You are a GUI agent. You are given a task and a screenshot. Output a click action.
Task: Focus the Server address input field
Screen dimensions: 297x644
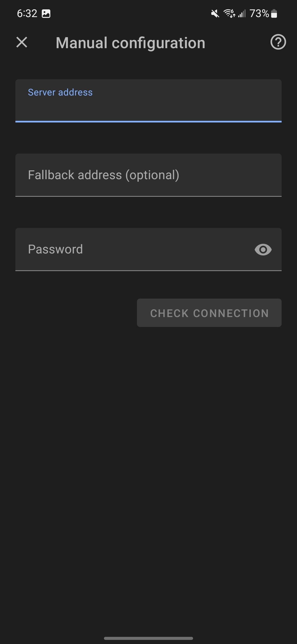148,106
